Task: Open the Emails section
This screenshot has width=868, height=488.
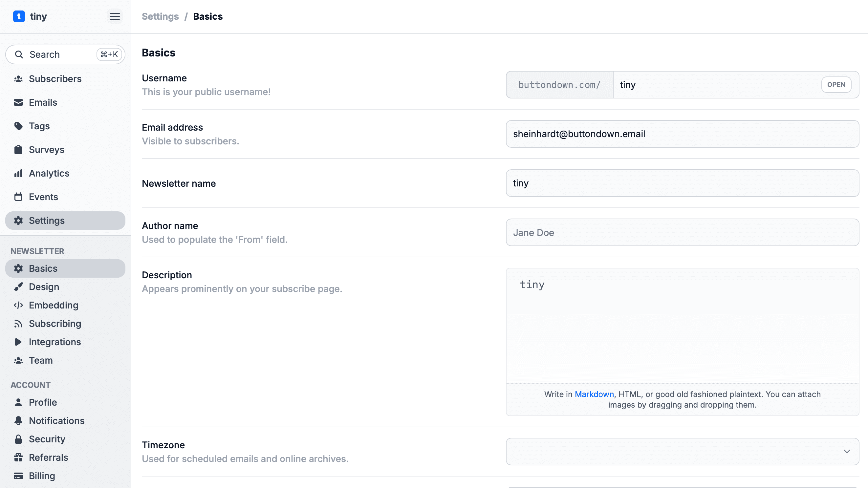Action: click(x=43, y=102)
